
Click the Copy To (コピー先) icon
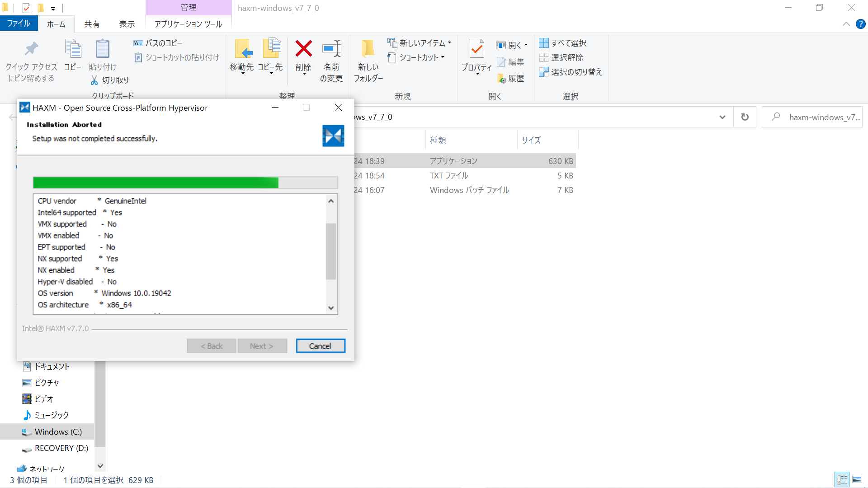tap(272, 49)
